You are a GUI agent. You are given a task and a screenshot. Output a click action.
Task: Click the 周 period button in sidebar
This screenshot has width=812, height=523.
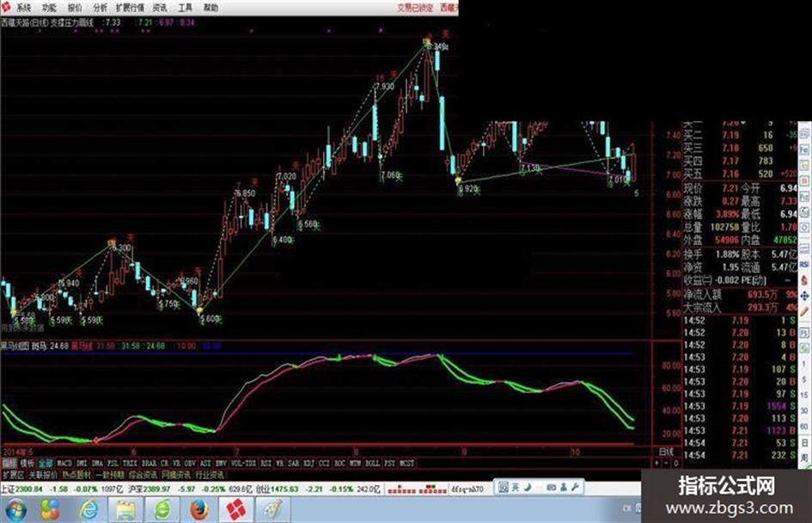tap(805, 458)
